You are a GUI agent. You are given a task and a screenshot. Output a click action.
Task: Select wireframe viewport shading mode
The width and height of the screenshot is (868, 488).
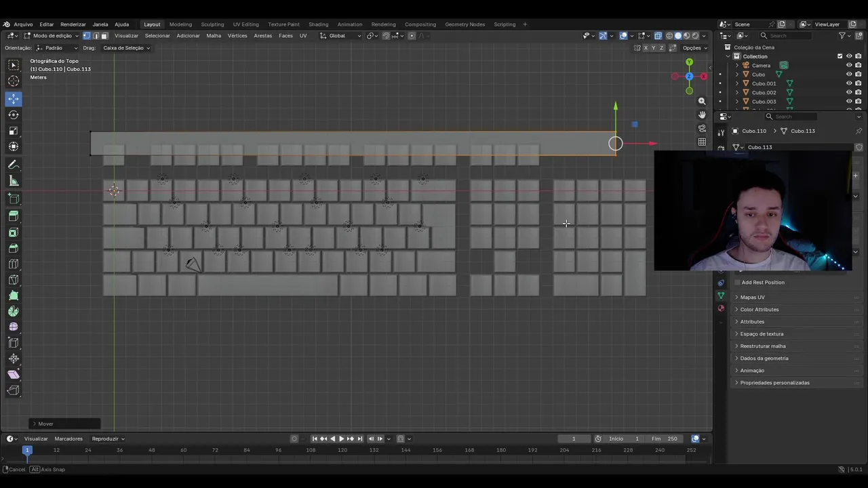click(669, 36)
